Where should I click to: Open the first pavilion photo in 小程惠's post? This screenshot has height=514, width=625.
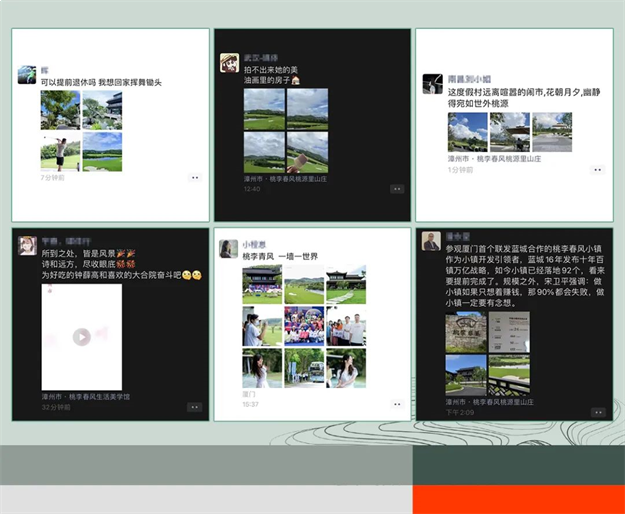(x=262, y=284)
